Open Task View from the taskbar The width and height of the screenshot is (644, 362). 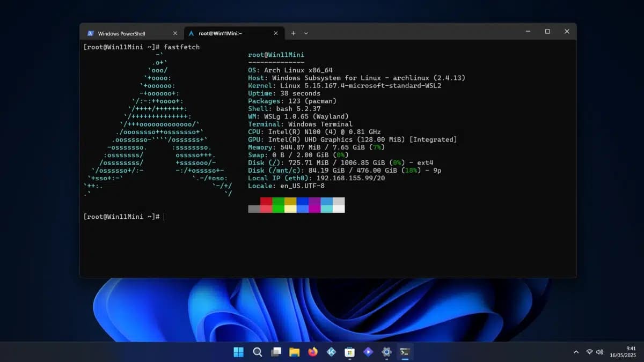coord(276,352)
